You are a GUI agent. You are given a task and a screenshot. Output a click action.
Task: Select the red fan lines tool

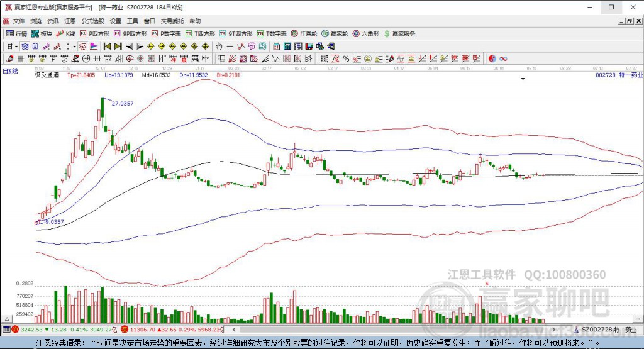click(x=232, y=58)
